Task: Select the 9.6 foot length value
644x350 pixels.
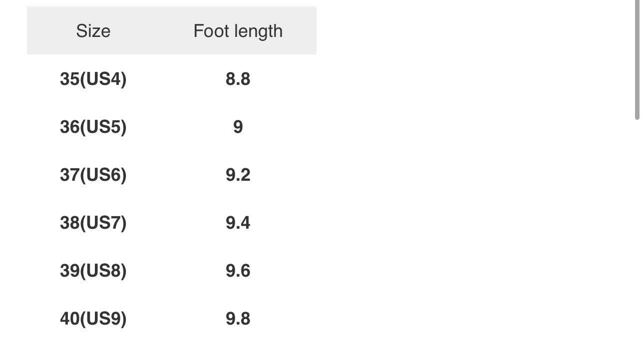Action: pyautogui.click(x=238, y=271)
